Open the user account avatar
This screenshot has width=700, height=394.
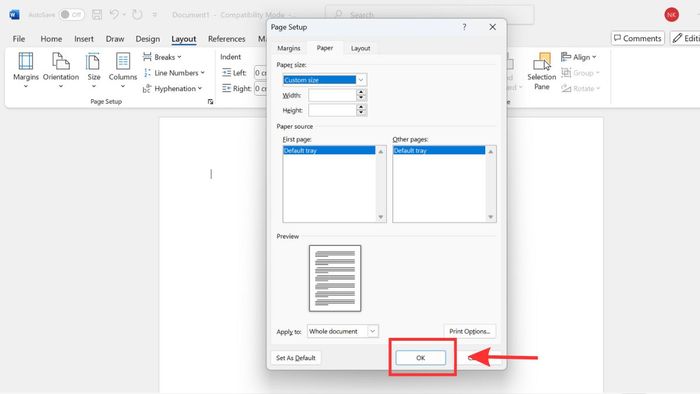pyautogui.click(x=671, y=15)
